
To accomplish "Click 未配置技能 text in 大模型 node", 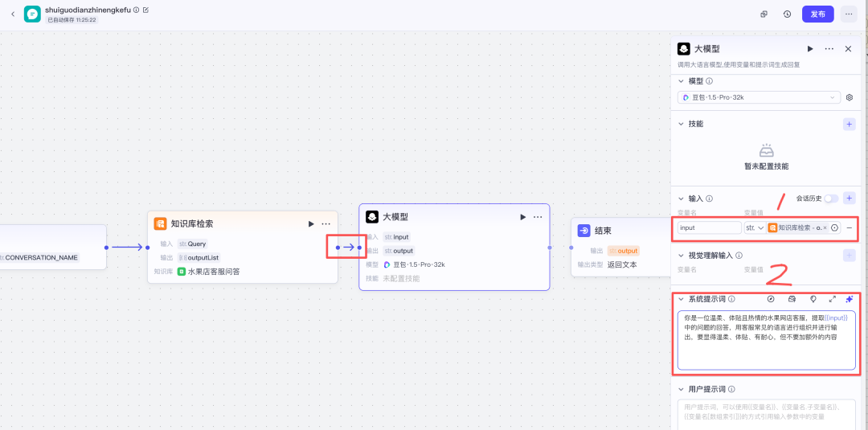I will [x=401, y=278].
